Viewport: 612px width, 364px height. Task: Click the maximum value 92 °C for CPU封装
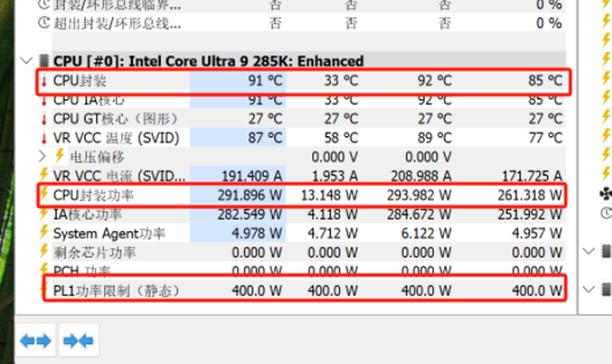pos(435,80)
